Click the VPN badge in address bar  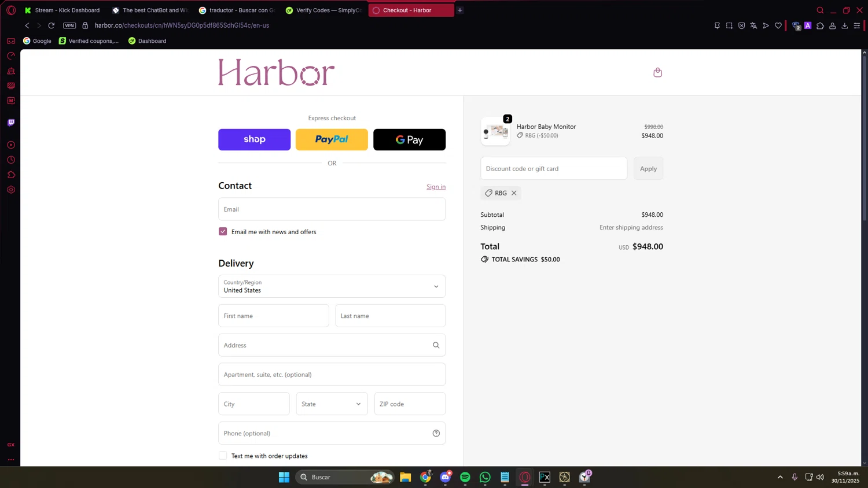[x=69, y=25]
